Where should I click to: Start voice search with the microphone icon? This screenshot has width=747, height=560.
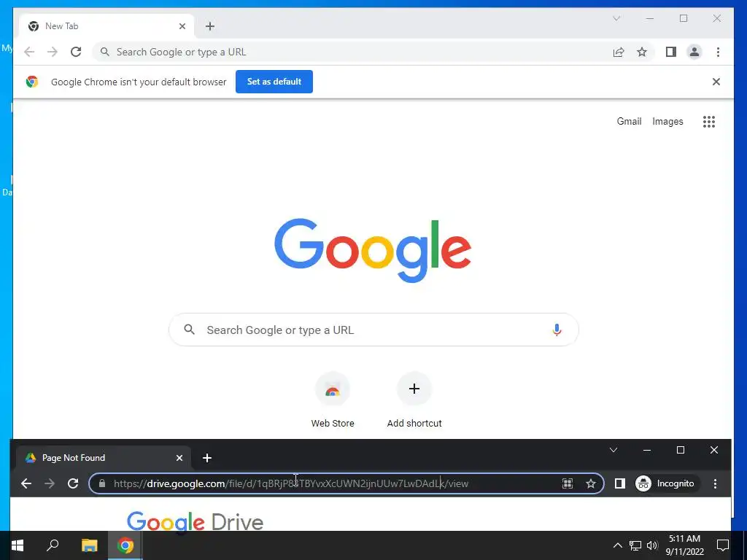(557, 330)
